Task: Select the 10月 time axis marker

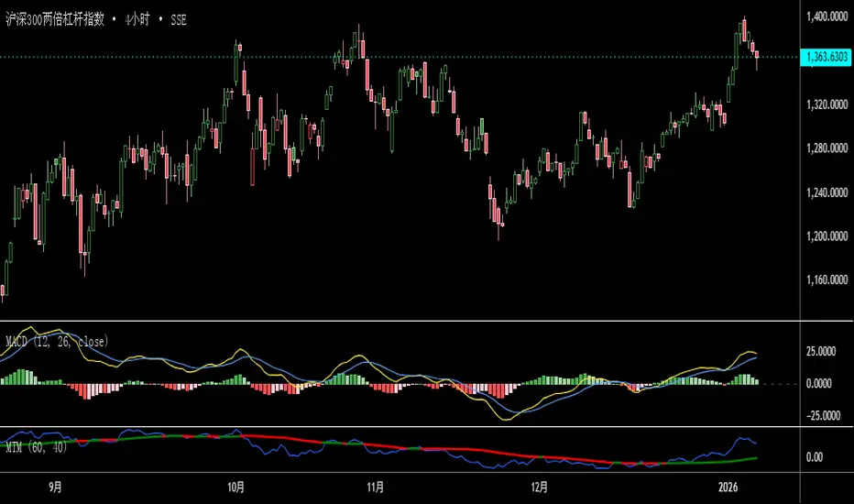Action: [x=235, y=487]
